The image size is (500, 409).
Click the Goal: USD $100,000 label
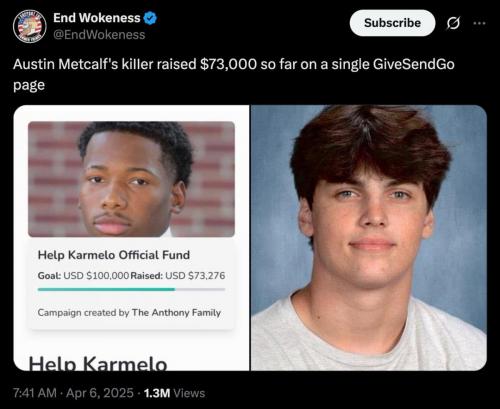[83, 276]
